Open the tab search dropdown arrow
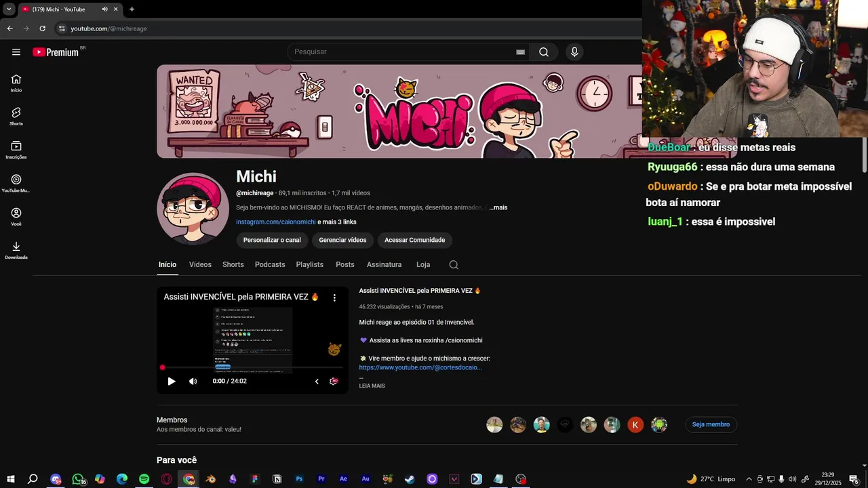868x488 pixels. [9, 9]
